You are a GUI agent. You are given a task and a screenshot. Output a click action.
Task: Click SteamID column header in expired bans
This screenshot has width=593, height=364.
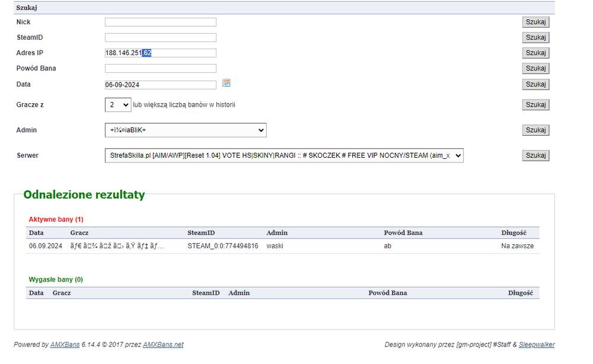point(206,293)
